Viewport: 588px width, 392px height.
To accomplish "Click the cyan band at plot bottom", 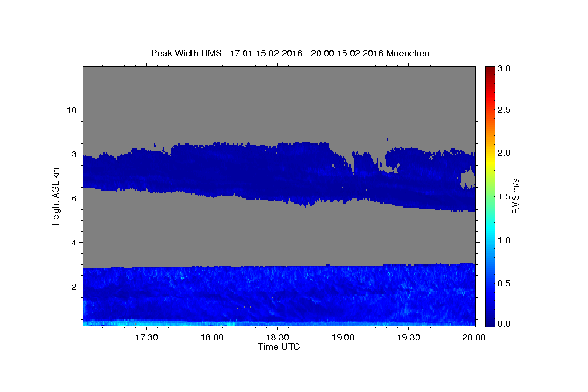I will (279, 323).
